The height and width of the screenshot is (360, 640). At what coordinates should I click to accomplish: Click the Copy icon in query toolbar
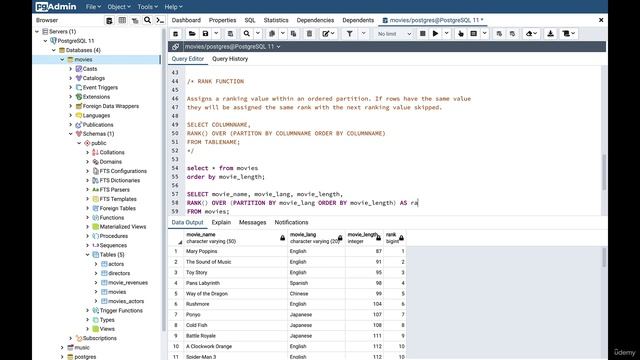point(271,34)
